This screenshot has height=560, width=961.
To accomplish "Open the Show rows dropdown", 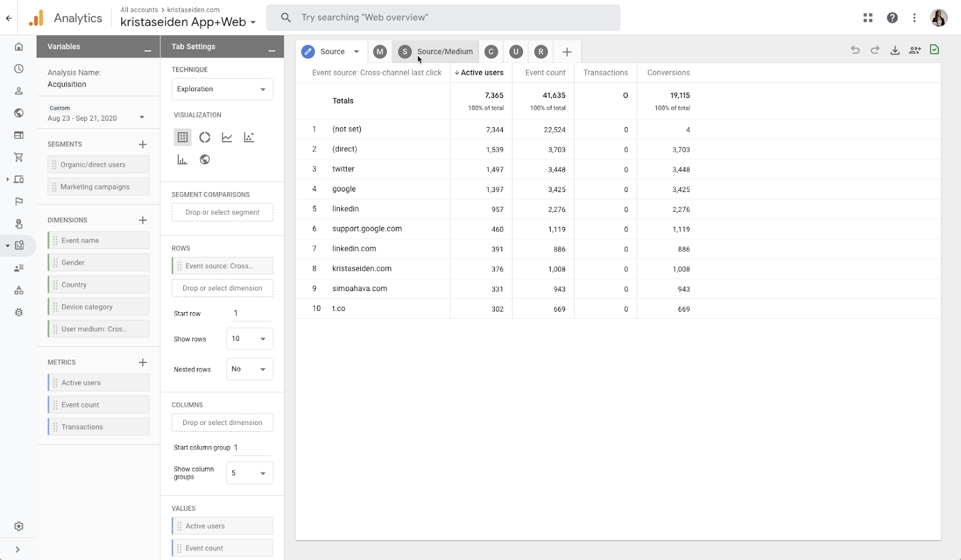I will click(250, 339).
